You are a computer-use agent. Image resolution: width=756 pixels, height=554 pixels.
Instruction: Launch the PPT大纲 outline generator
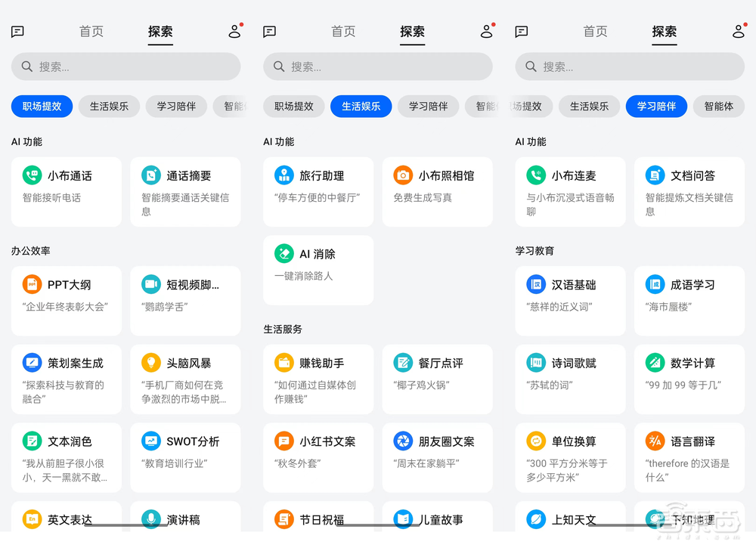[x=66, y=284]
